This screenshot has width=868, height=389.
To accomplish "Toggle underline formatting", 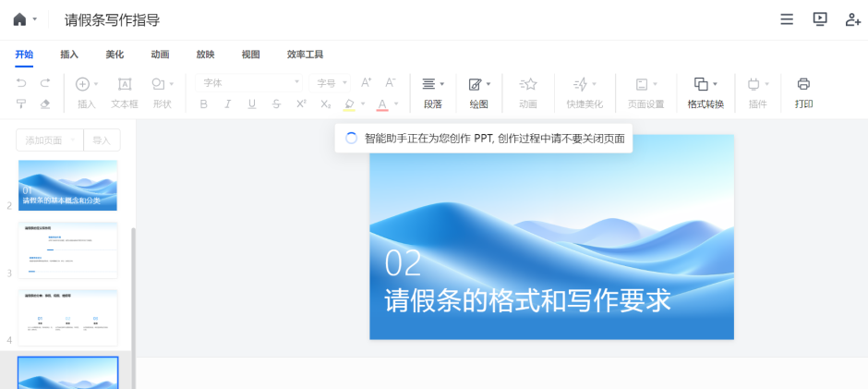I will click(252, 103).
